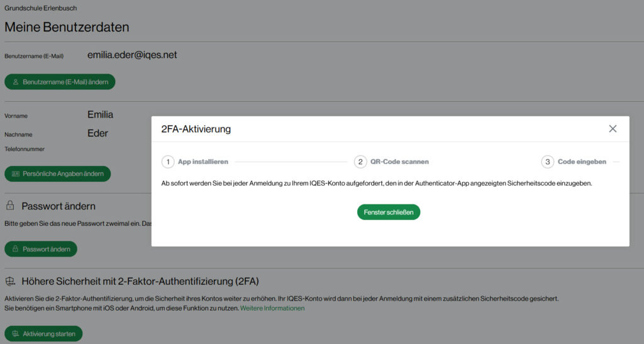Click the step 1 number circle
Screen dimensions: 644x344
[167, 162]
